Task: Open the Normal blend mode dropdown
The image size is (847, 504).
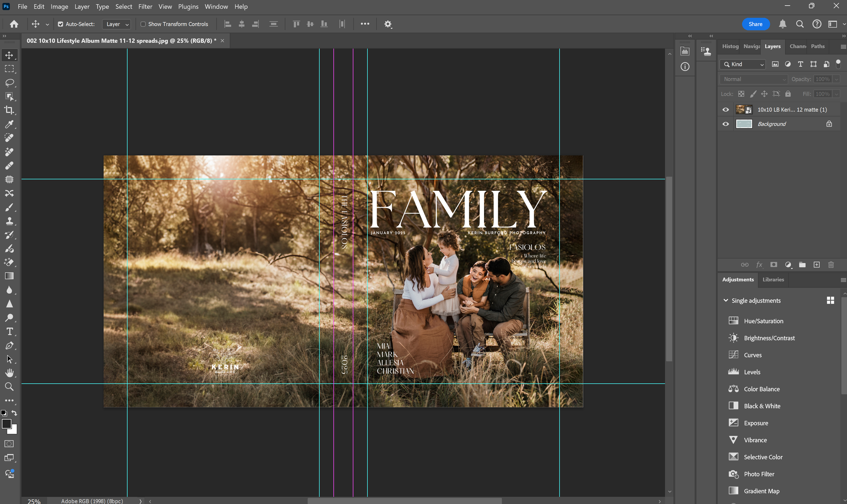Action: (x=754, y=79)
